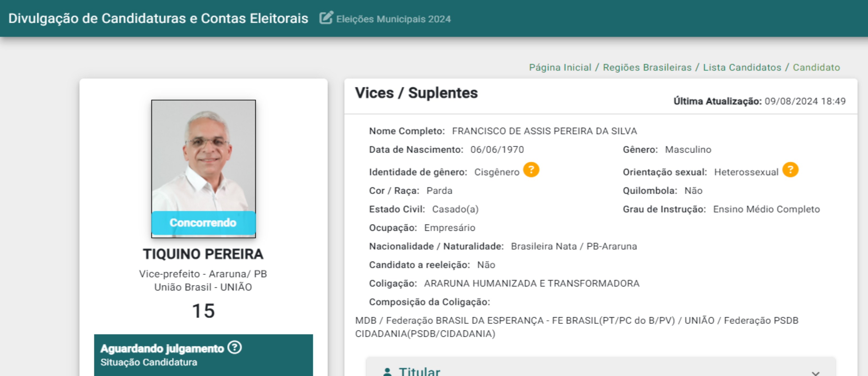
Task: Open Regiões Brasileiras breadcrumb link
Action: 647,68
